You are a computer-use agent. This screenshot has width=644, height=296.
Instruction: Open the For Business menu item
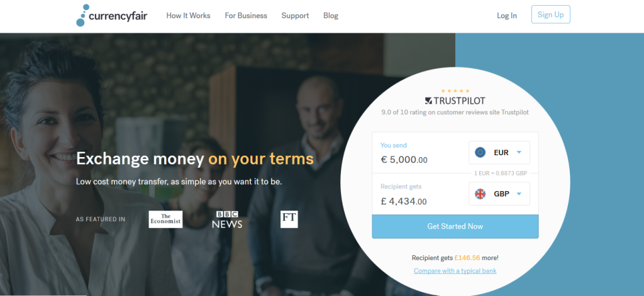tap(246, 16)
